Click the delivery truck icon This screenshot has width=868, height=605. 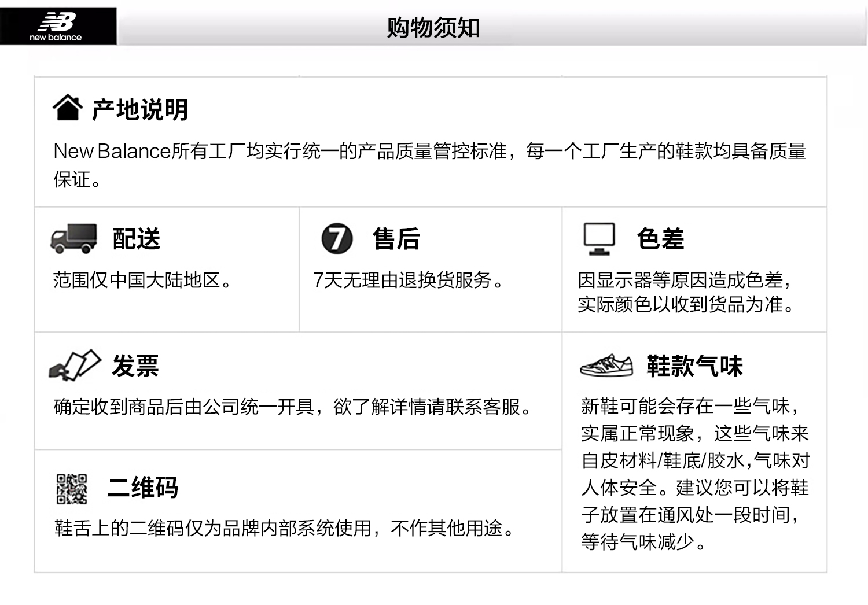point(73,239)
